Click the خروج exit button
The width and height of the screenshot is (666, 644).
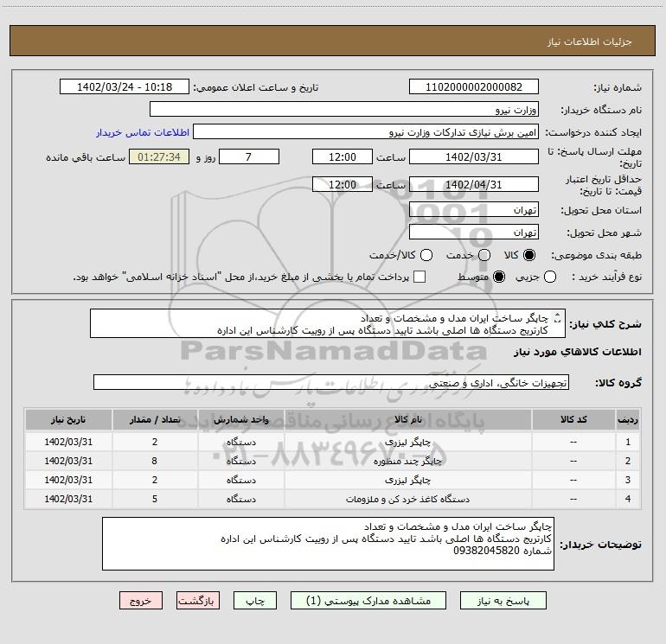coord(141,600)
